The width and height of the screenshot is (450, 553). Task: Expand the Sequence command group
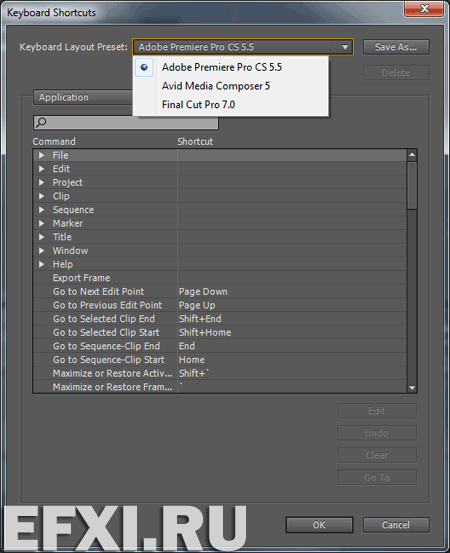(x=42, y=210)
